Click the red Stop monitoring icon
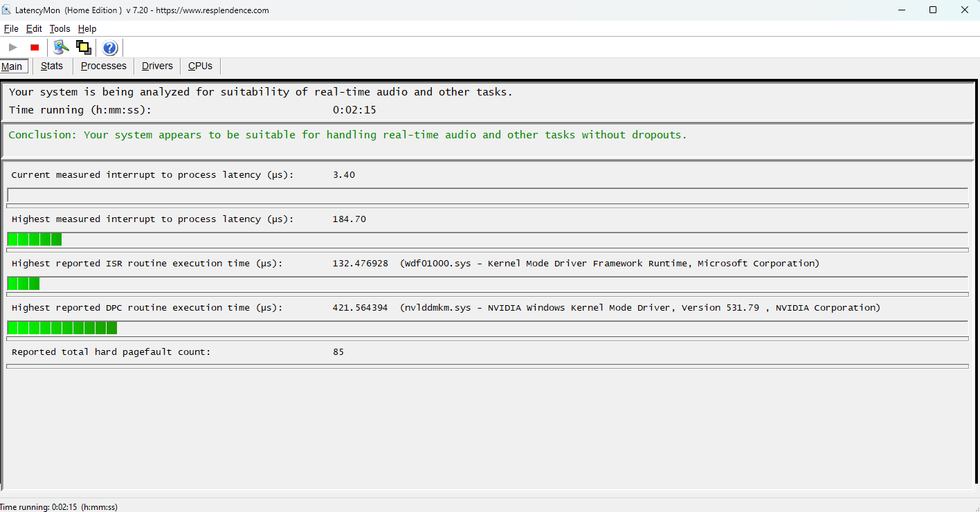The height and width of the screenshot is (512, 980). point(35,47)
